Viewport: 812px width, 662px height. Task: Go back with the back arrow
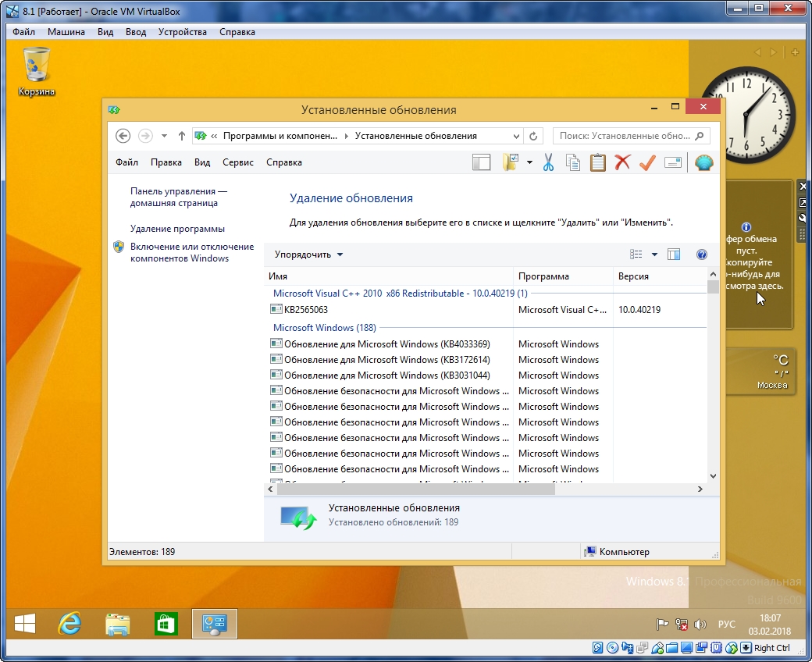click(x=123, y=136)
